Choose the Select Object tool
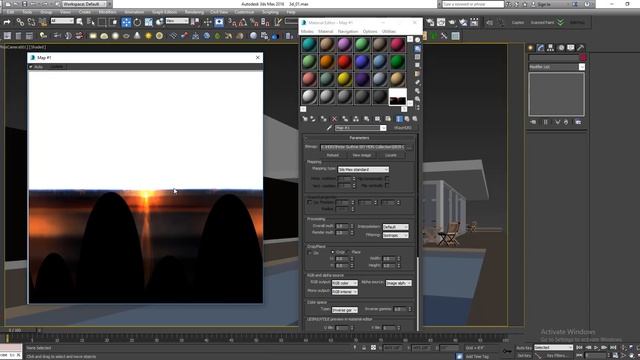640x360 pixels. coord(80,22)
